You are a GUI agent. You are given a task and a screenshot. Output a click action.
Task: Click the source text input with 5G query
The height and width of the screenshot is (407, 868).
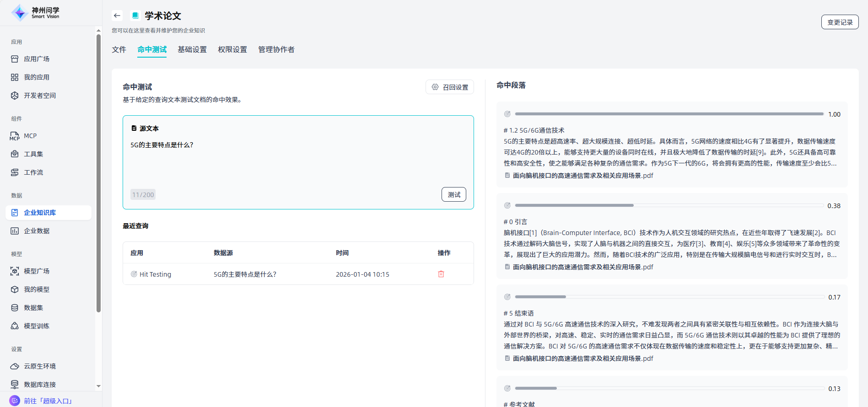coord(297,160)
